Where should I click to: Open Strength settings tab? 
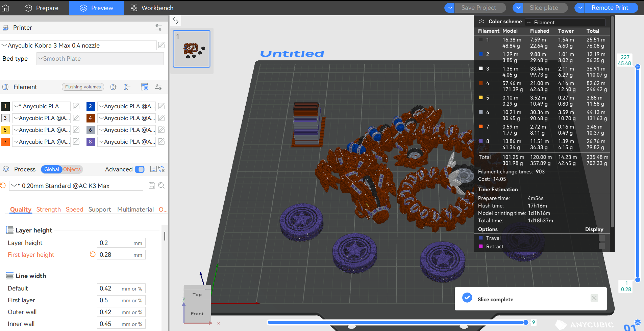[49, 210]
